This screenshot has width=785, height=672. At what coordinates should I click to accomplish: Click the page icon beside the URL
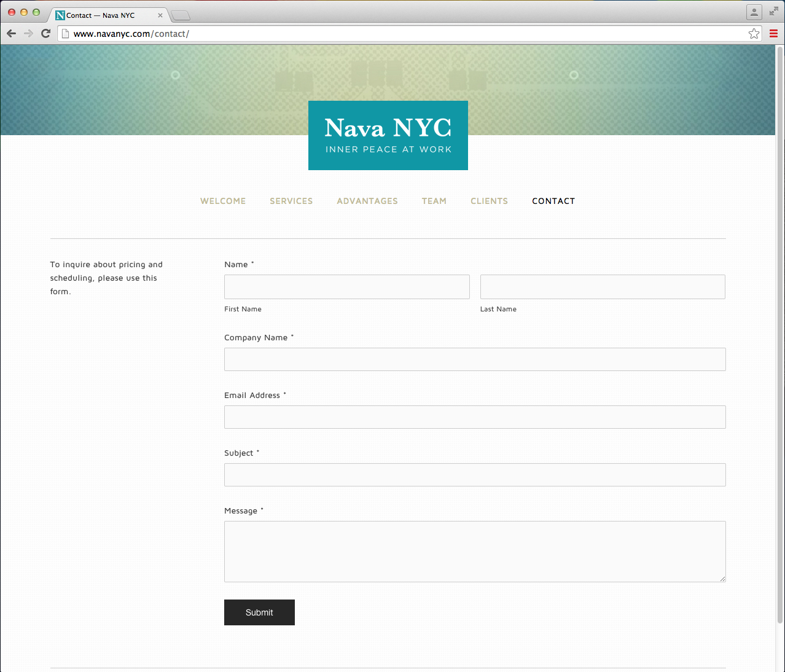tap(65, 34)
